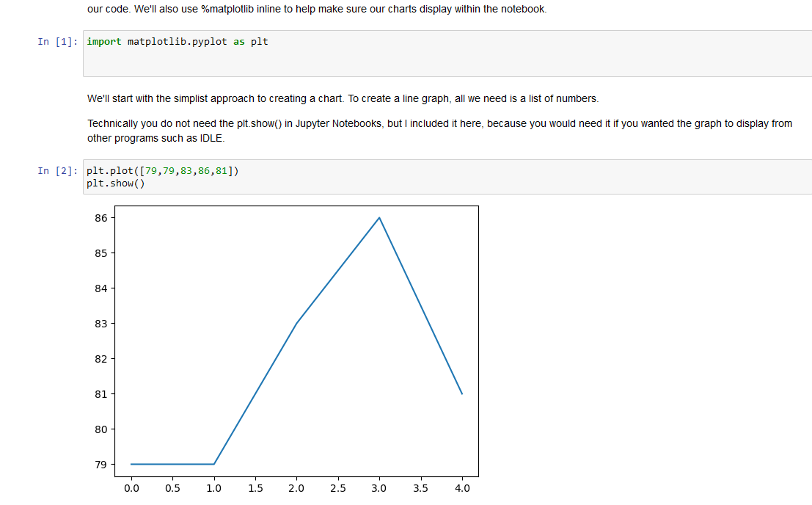Click the x-axis tick label 0.0
Viewport: 812px width, 505px height.
click(x=132, y=488)
